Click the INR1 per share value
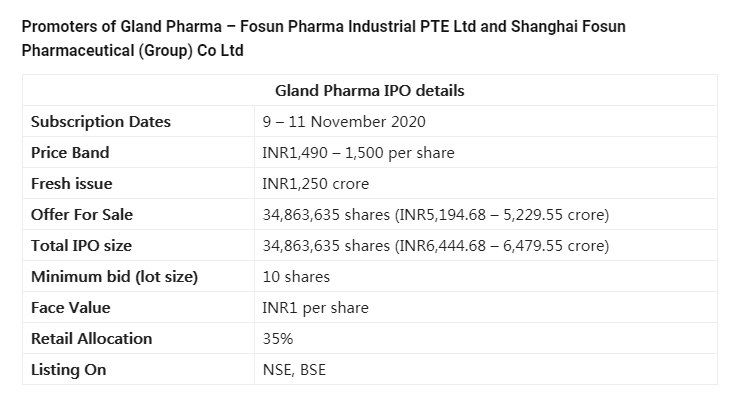Screen dimensions: 740x397 coord(315,308)
